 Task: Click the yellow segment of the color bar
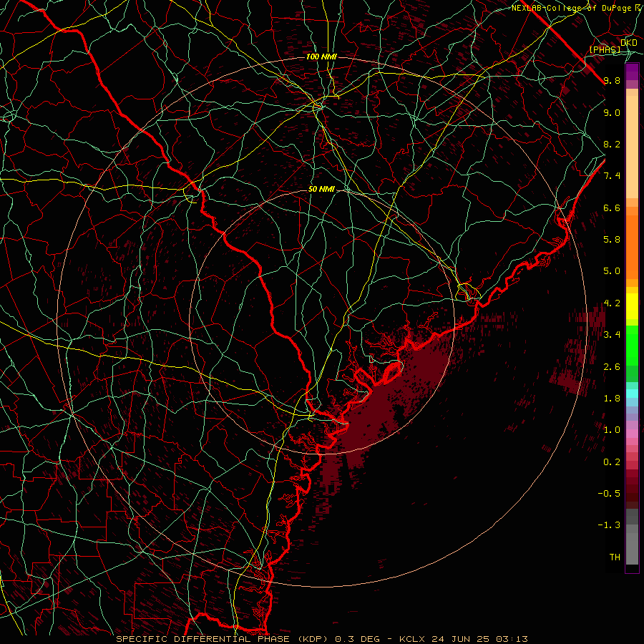(632, 306)
